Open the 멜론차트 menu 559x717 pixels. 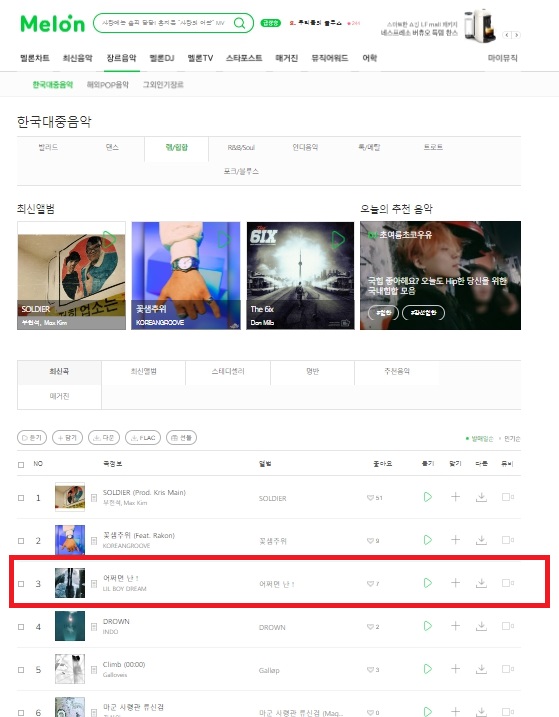point(35,58)
